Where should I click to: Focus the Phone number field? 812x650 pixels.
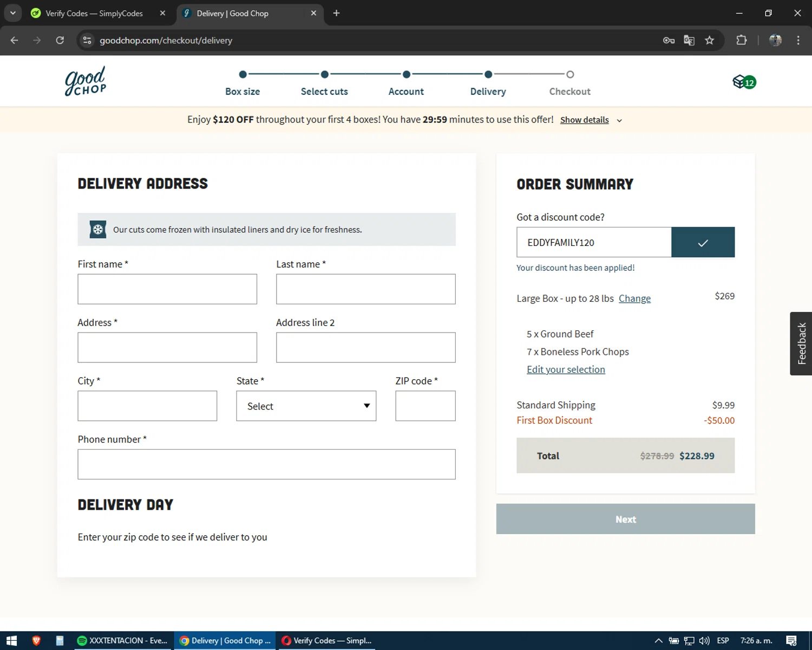tap(267, 464)
